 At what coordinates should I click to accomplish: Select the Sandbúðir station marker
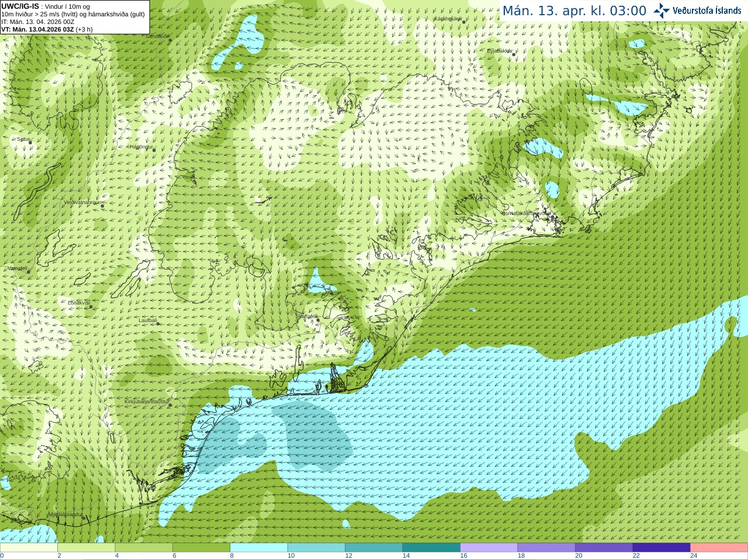170,40
